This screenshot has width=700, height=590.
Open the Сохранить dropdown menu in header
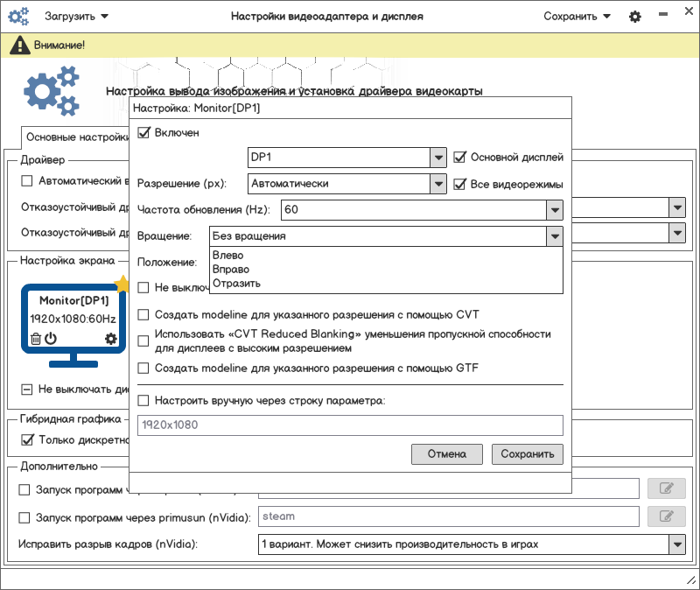[577, 16]
